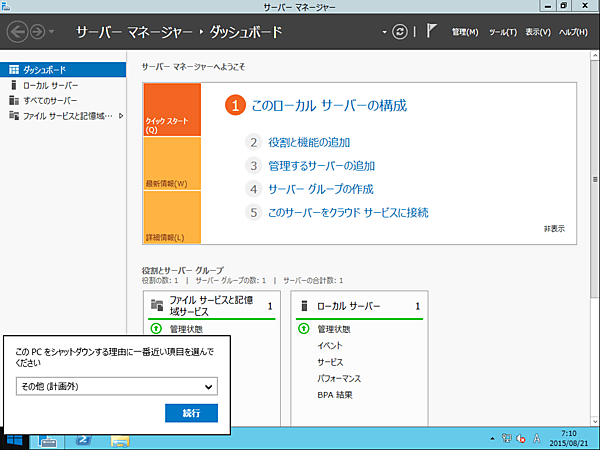
Task: Click the 続行 button
Action: (190, 412)
